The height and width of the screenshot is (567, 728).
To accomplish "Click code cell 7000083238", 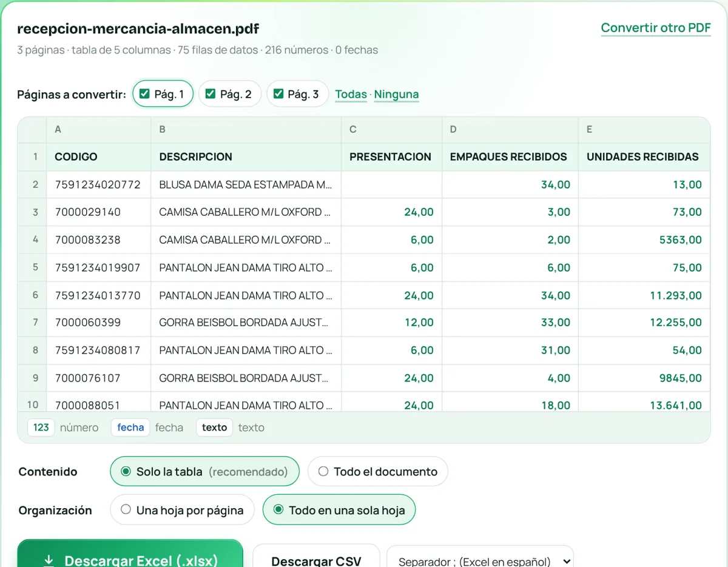I will point(99,240).
